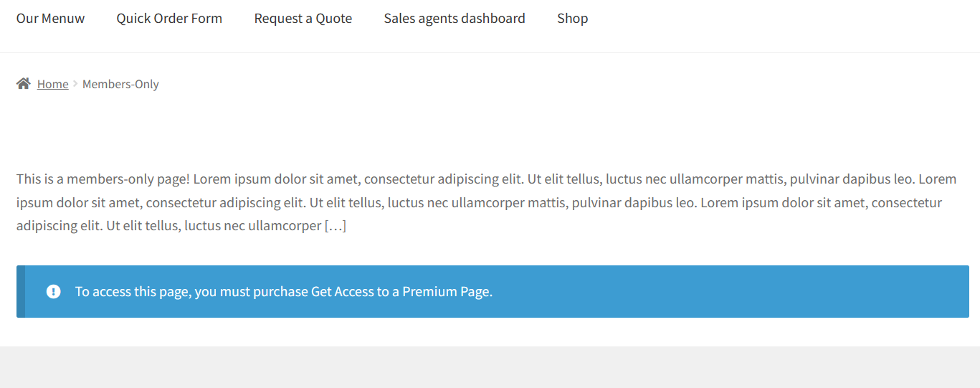Navigate to the Shop page
980x388 pixels.
[572, 19]
